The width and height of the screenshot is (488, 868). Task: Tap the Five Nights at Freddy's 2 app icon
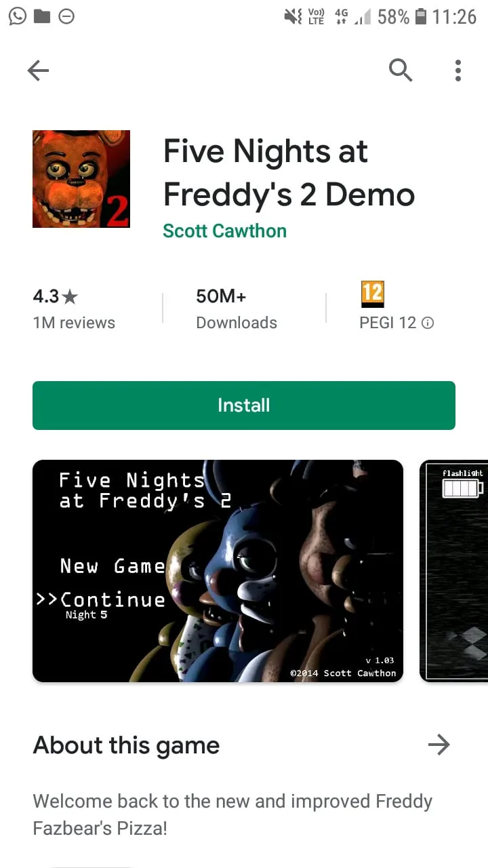pos(81,179)
